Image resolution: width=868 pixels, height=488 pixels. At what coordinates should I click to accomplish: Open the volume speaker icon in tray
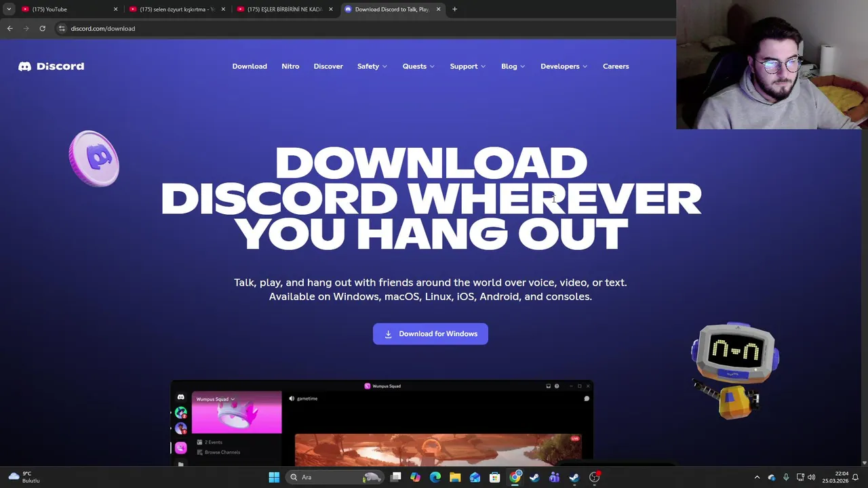812,477
